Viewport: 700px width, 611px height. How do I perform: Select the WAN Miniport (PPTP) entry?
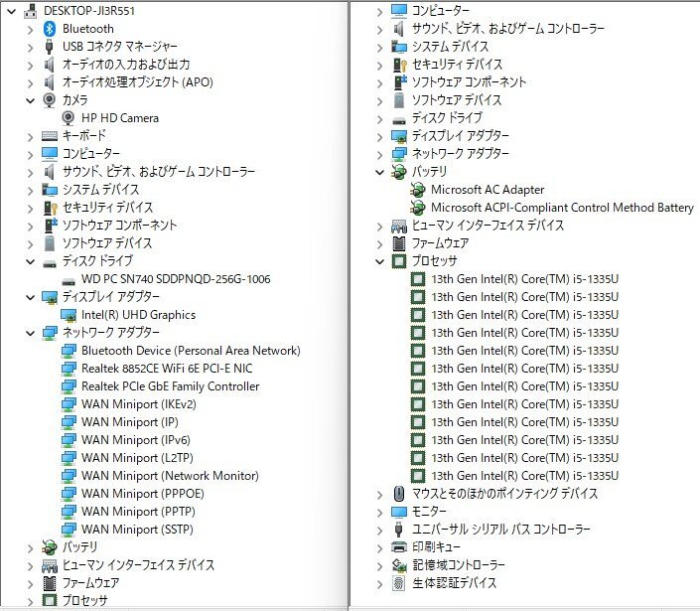tap(138, 512)
